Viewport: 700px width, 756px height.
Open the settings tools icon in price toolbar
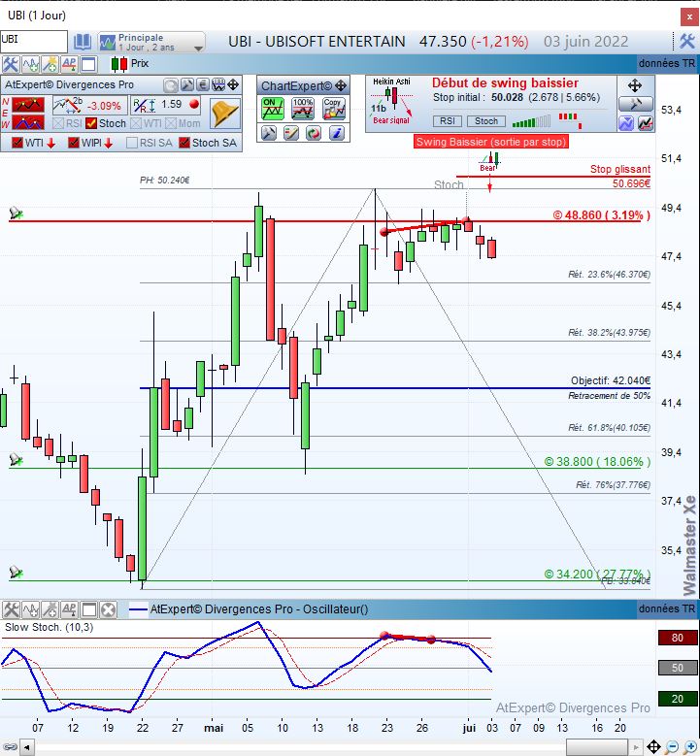pos(10,64)
